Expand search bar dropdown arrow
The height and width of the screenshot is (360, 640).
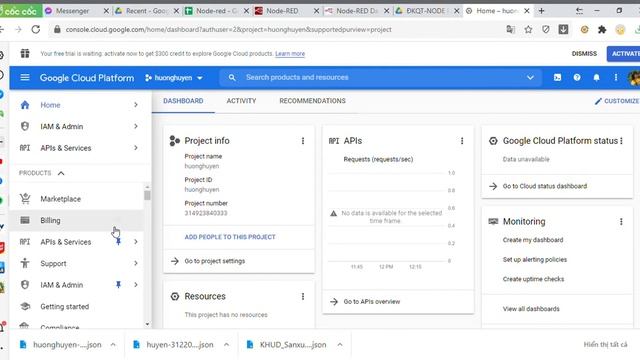point(530,78)
